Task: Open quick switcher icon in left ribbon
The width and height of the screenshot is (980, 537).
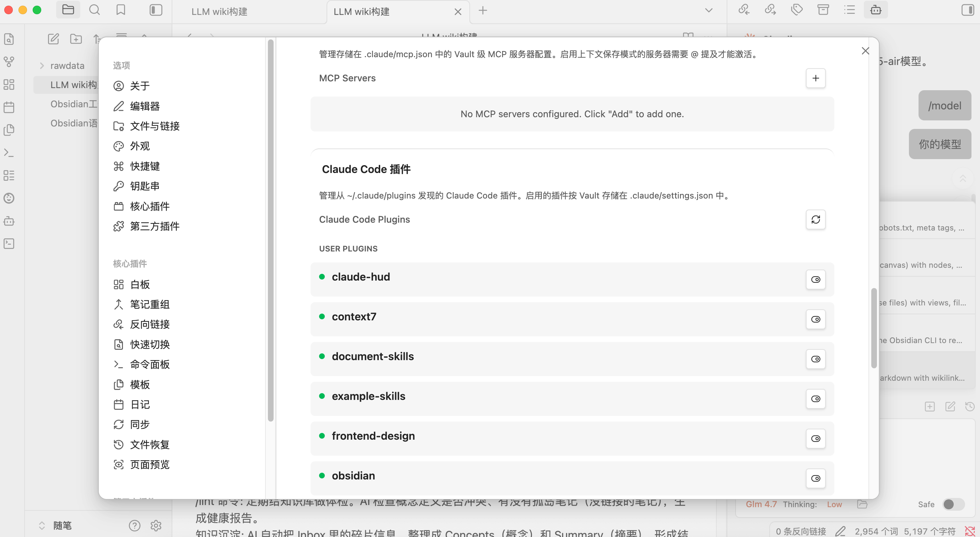Action: [x=9, y=39]
